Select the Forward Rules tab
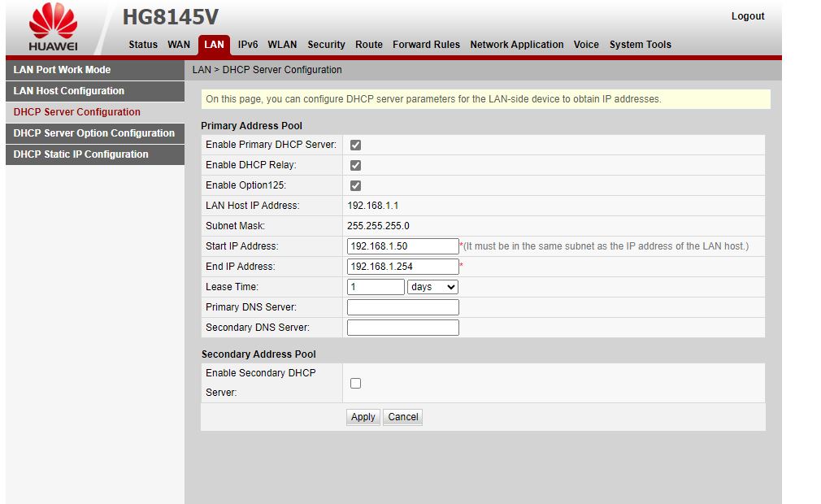The image size is (821, 504). [426, 45]
